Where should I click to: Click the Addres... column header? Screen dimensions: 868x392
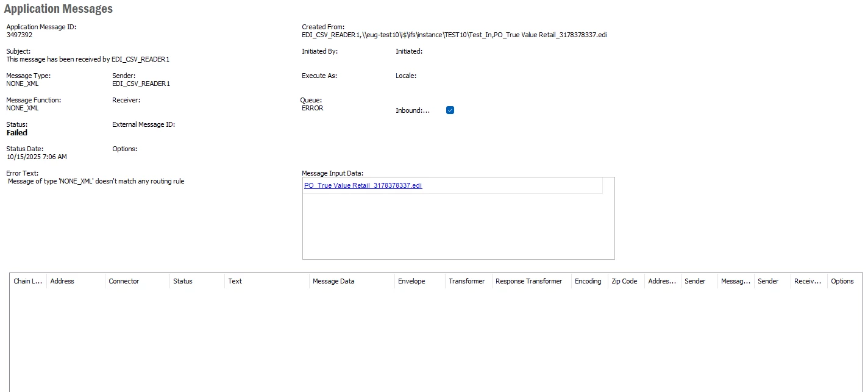tap(663, 281)
